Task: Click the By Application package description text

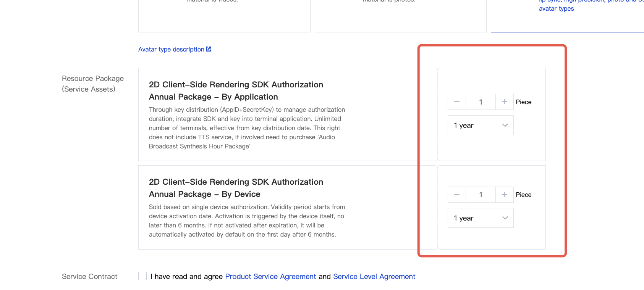Action: point(247,128)
